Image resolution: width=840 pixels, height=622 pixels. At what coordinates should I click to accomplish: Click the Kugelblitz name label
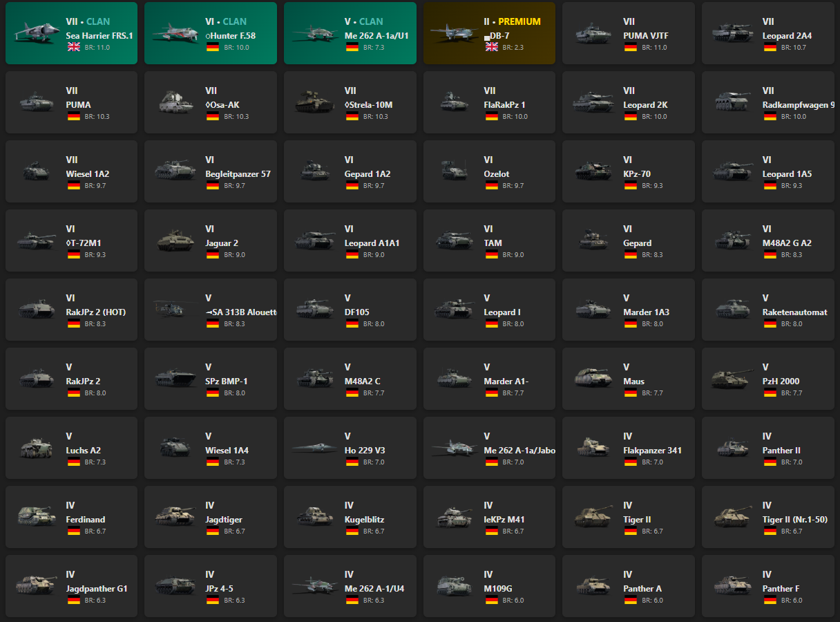364,519
